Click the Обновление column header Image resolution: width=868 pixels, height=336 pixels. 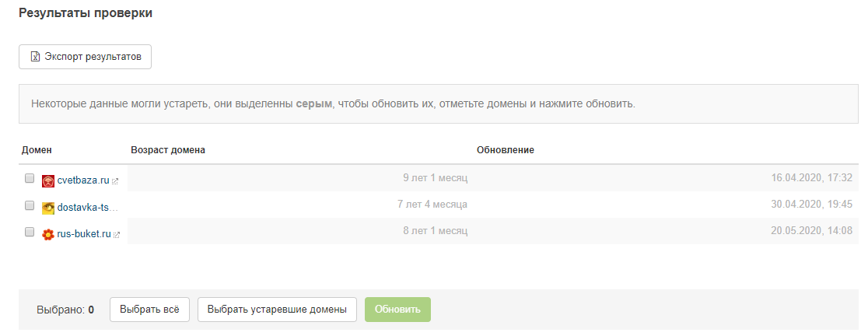505,149
